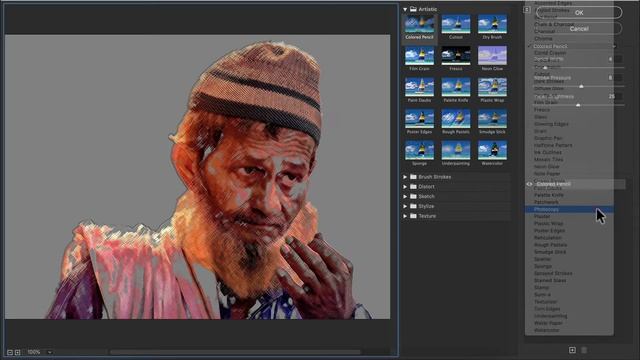The image size is (640, 360).
Task: Click the hide filter thumbnails icon
Action: (527, 9)
